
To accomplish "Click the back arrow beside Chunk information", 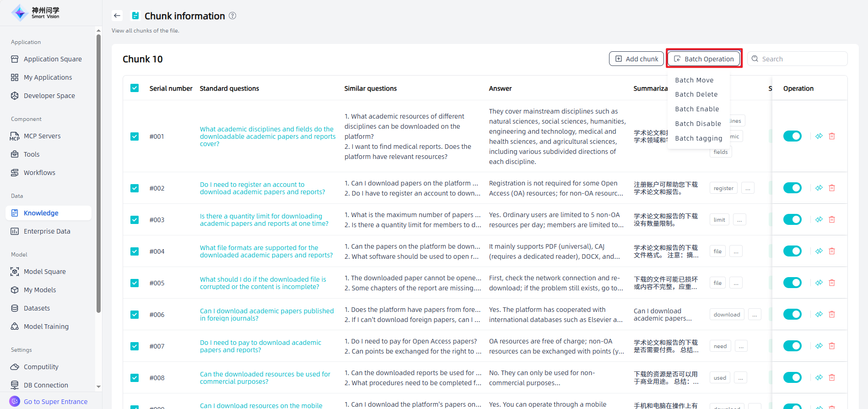I will 117,16.
